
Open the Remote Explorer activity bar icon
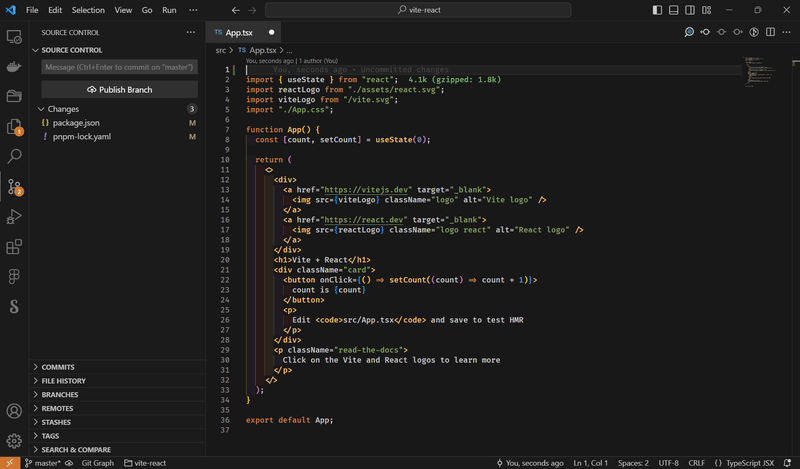pyautogui.click(x=14, y=37)
